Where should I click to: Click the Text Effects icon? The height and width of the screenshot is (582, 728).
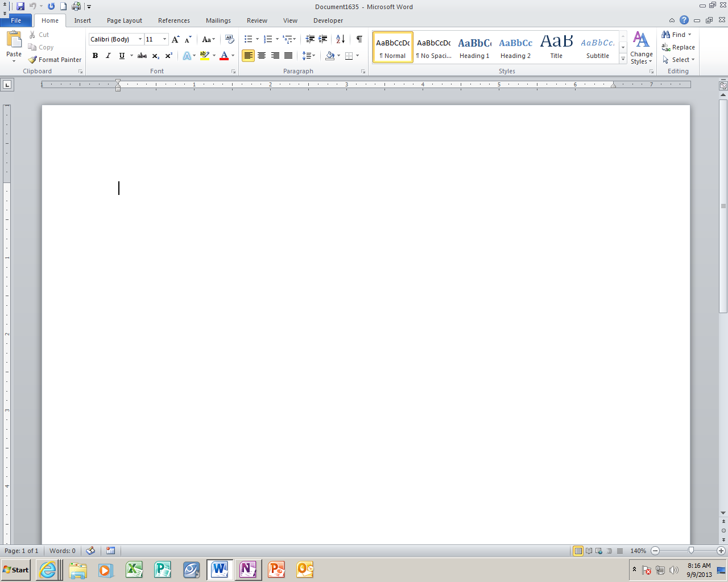click(187, 56)
